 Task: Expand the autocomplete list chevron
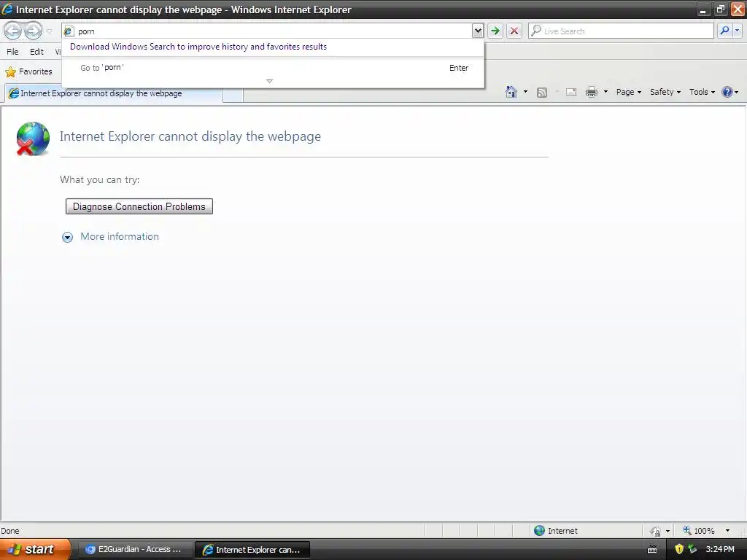(x=270, y=81)
